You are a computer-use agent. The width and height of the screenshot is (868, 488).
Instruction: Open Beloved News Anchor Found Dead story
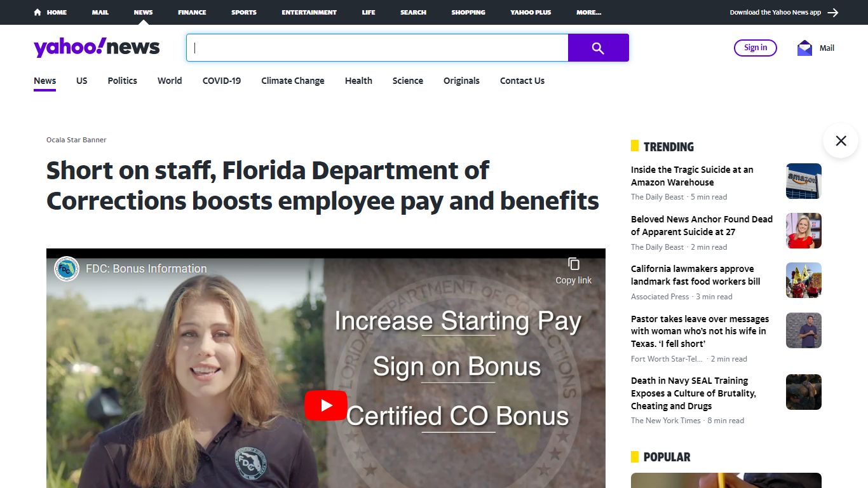(702, 226)
